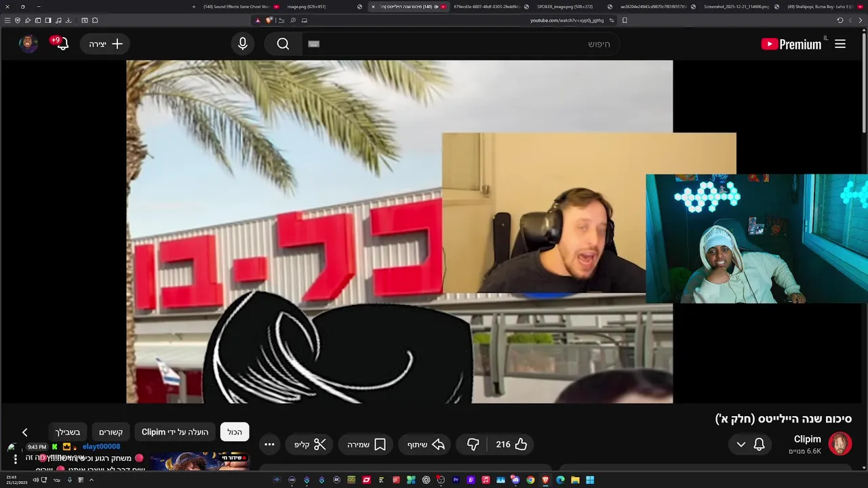
Task: Save the video with the שמירה button
Action: [x=366, y=445]
